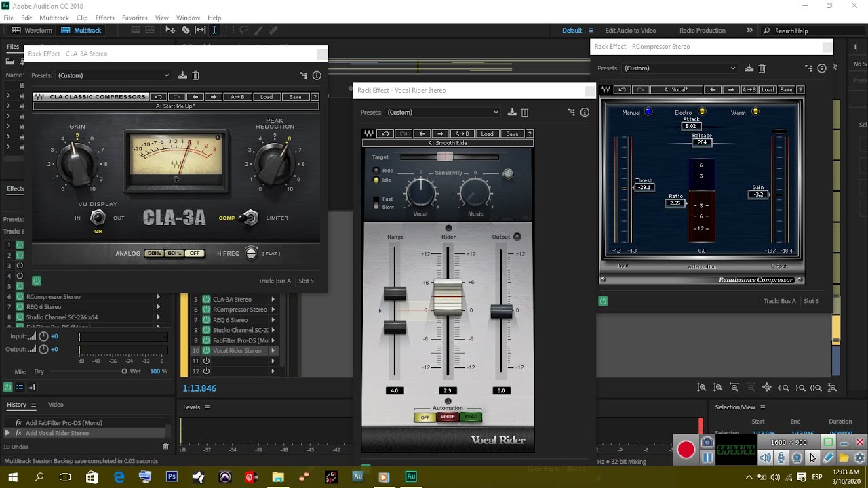The height and width of the screenshot is (488, 868).
Task: Open Presets dropdown in CLA-3A window
Action: click(113, 75)
